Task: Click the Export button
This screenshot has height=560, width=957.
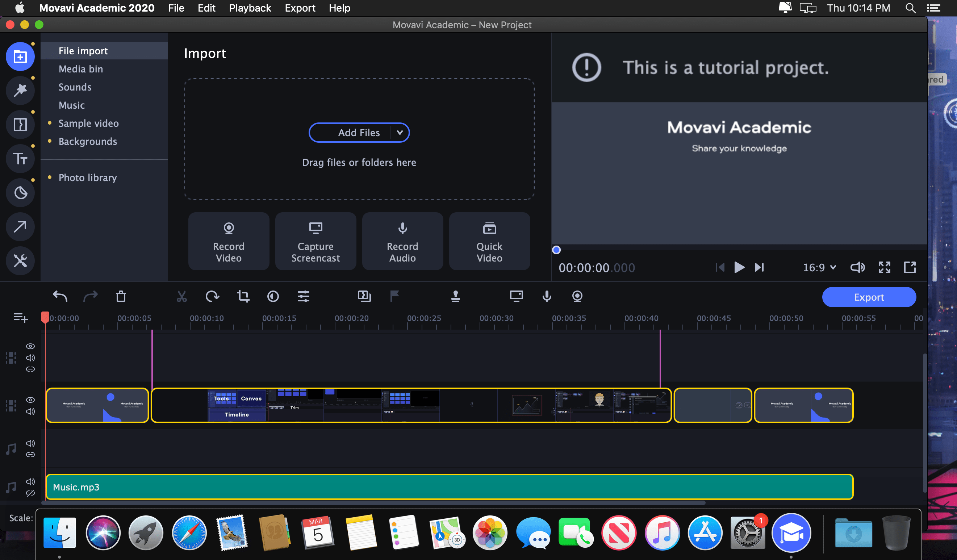Action: click(x=869, y=297)
